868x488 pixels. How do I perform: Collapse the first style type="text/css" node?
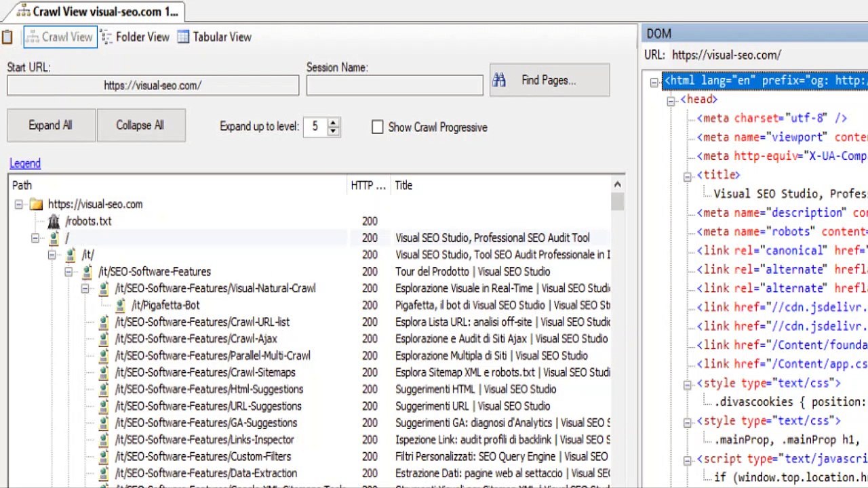click(687, 384)
